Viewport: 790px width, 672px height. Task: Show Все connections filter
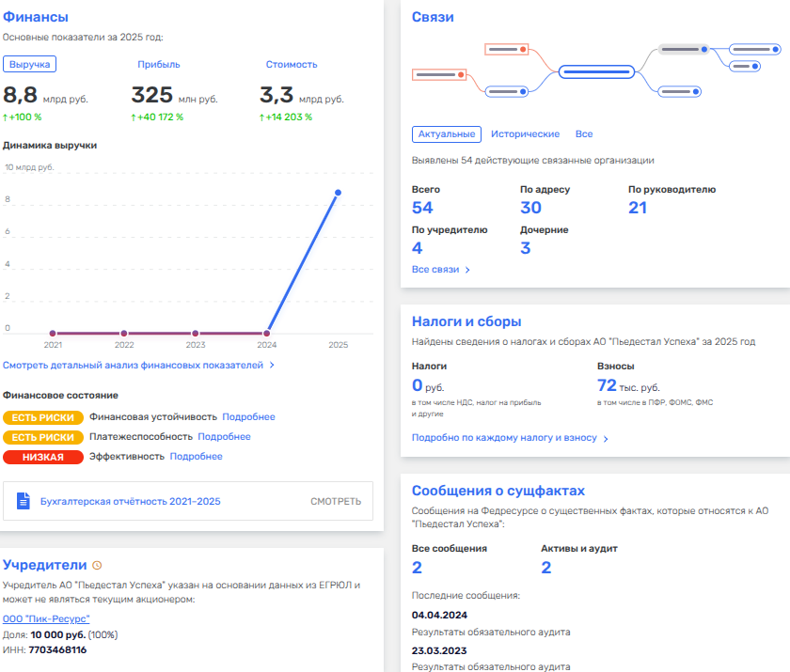click(x=584, y=133)
